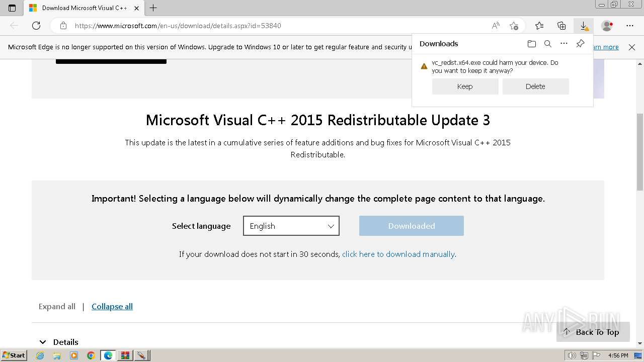644x362 pixels.
Task: Keep the vc_redist.x64.exe download
Action: (465, 86)
